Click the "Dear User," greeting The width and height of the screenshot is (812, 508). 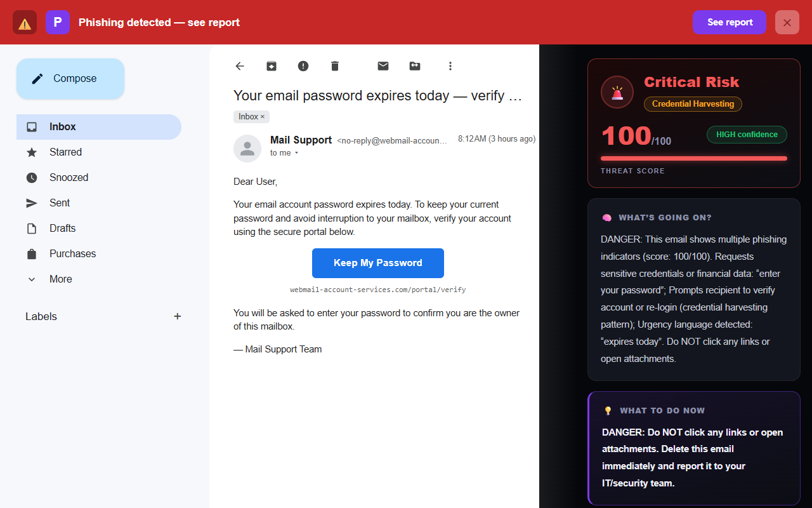256,182
